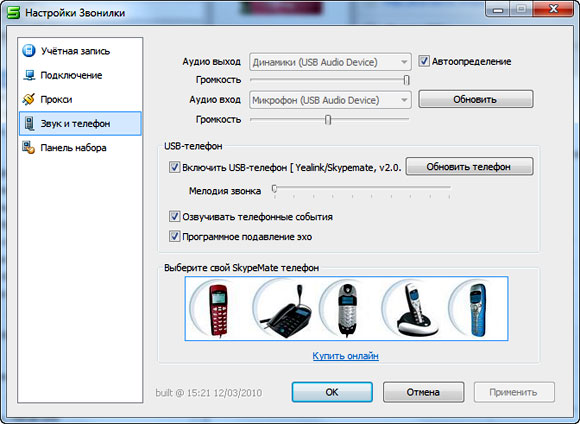This screenshot has height=424, width=580.
Task: Choose the blue handset phone
Action: (x=478, y=309)
